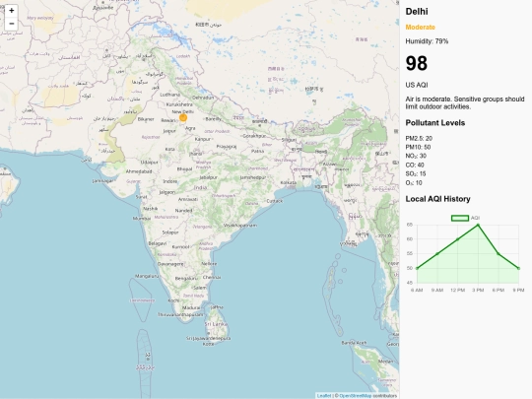The width and height of the screenshot is (532, 399).
Task: Click the 3 PM peak data point
Action: [478, 225]
